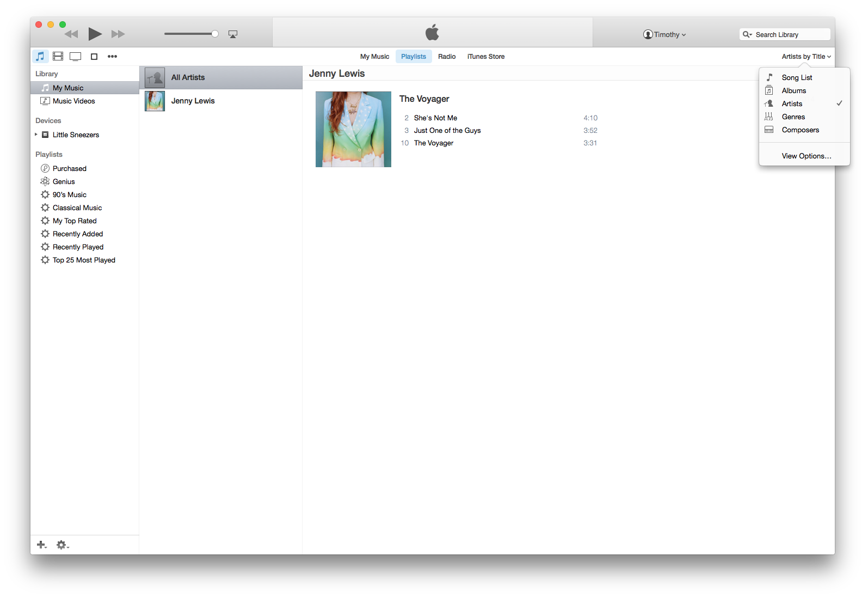Click the play button
Image resolution: width=868 pixels, height=598 pixels.
95,34
